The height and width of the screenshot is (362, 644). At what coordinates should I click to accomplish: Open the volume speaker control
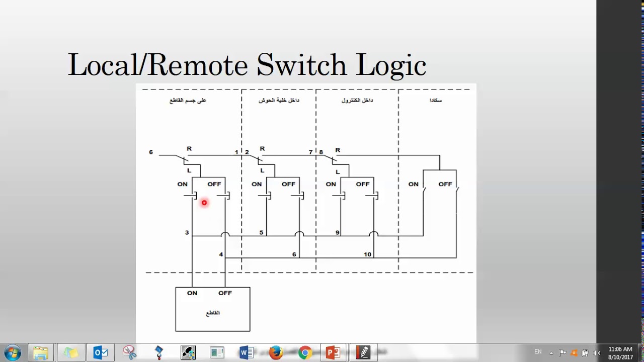click(x=597, y=353)
